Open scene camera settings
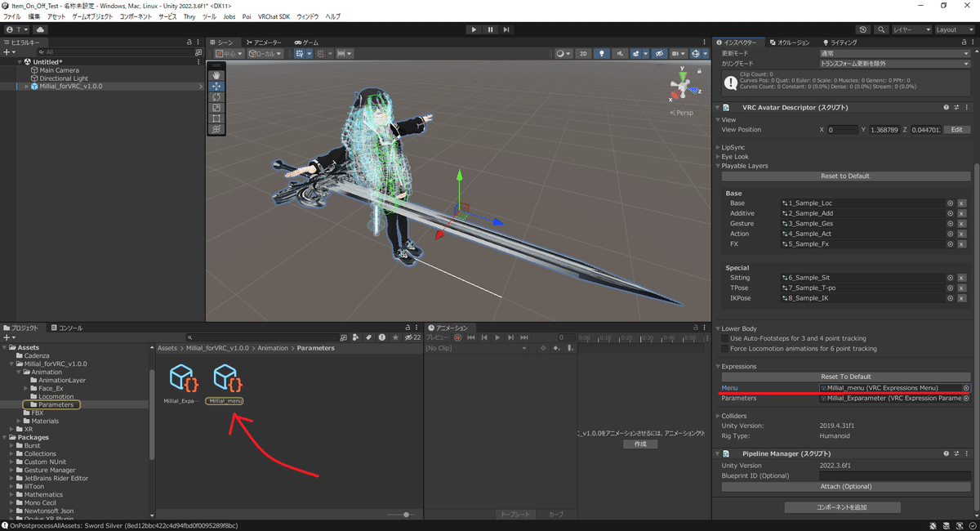 pyautogui.click(x=677, y=54)
